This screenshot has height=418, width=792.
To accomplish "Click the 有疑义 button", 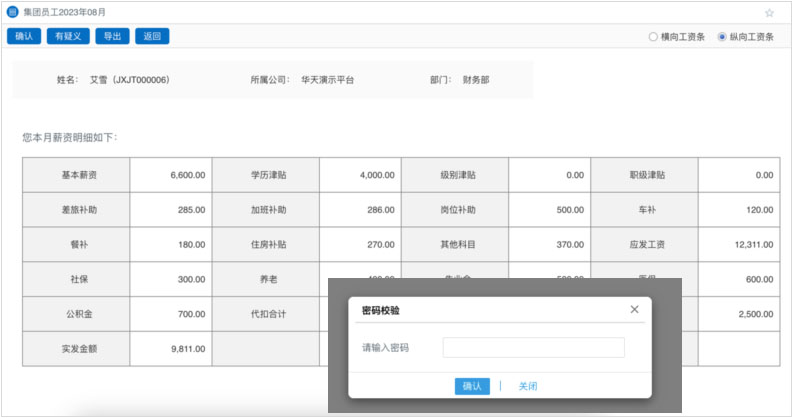I will click(x=68, y=37).
